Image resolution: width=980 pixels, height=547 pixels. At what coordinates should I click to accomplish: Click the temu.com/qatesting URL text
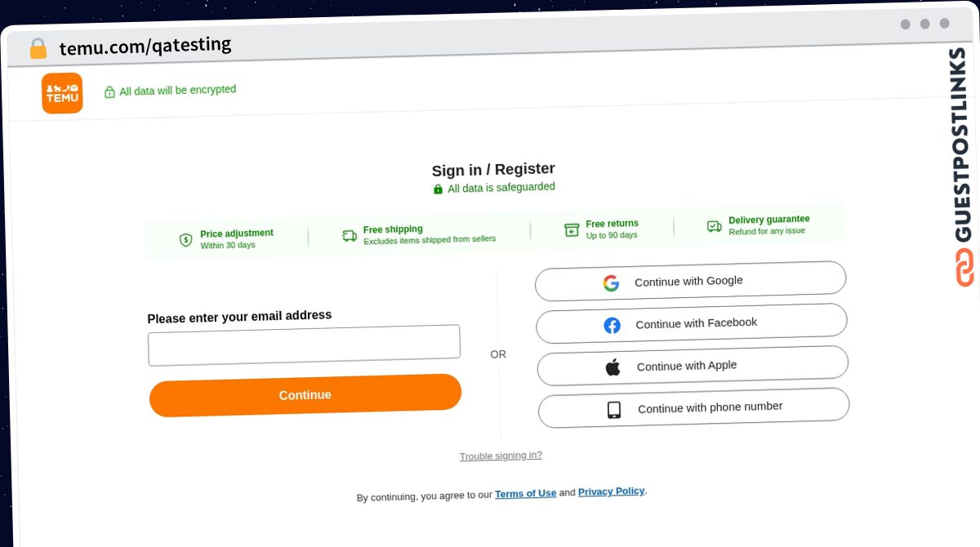click(145, 46)
